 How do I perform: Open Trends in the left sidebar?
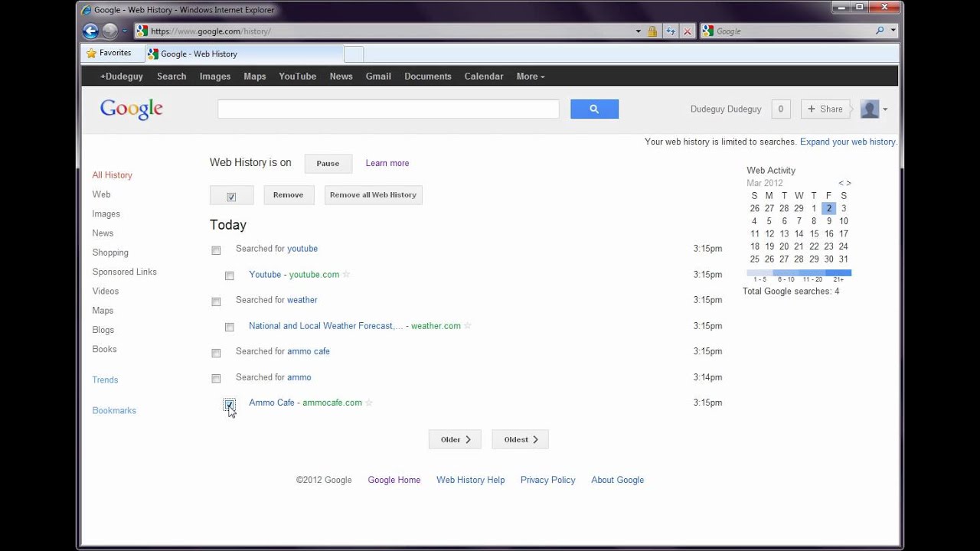105,380
